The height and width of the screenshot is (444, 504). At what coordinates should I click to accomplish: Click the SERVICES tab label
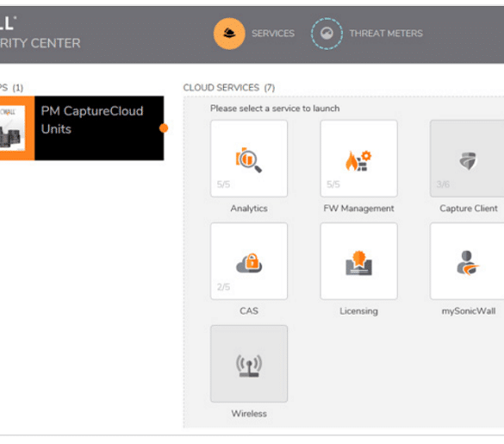coord(273,34)
